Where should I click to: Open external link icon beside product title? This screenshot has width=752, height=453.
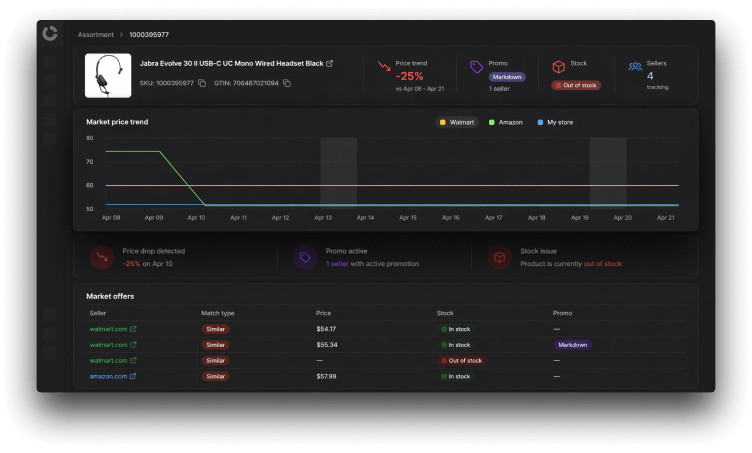point(329,63)
